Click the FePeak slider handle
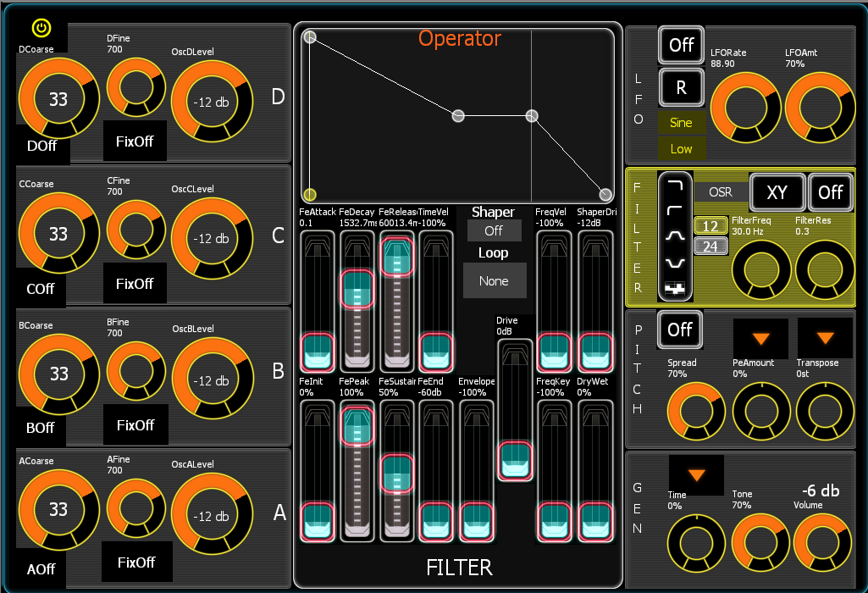Image resolution: width=868 pixels, height=593 pixels. [357, 426]
